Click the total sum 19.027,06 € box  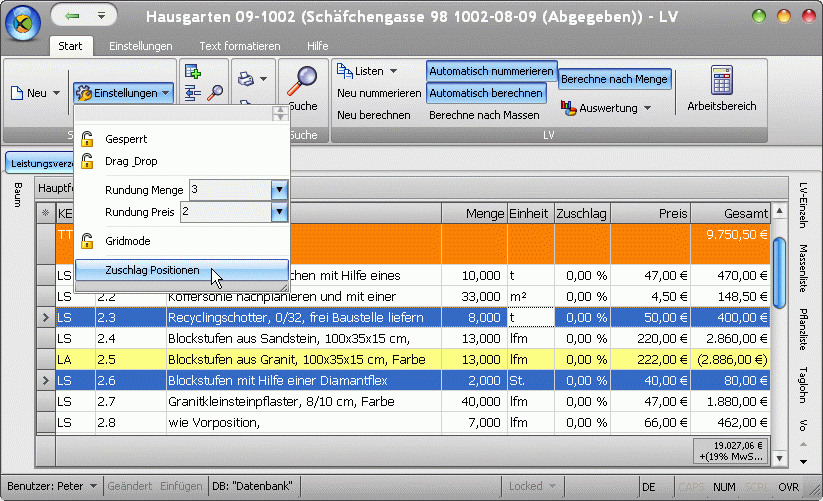pyautogui.click(x=731, y=451)
